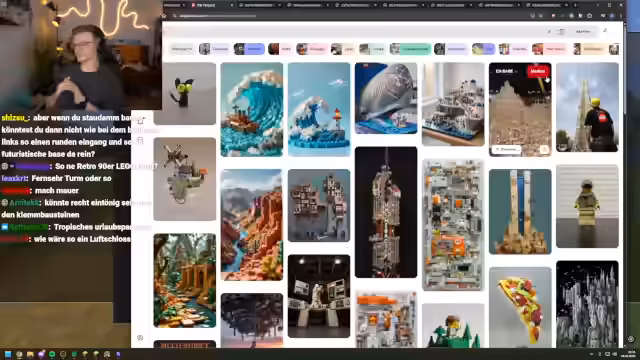Viewport: 640px width, 360px height.
Task: Expand the last partially visible chip at the row's end
Action: click(614, 49)
